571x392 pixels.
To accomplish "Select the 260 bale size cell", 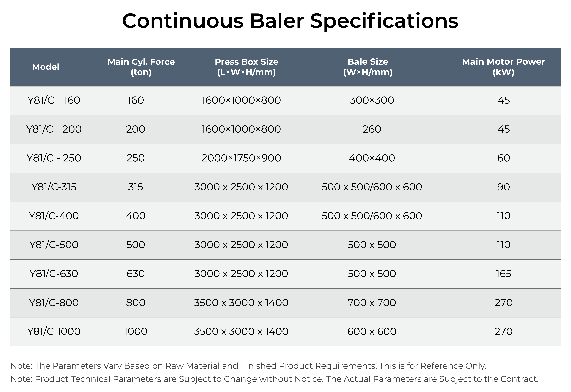I will [372, 129].
